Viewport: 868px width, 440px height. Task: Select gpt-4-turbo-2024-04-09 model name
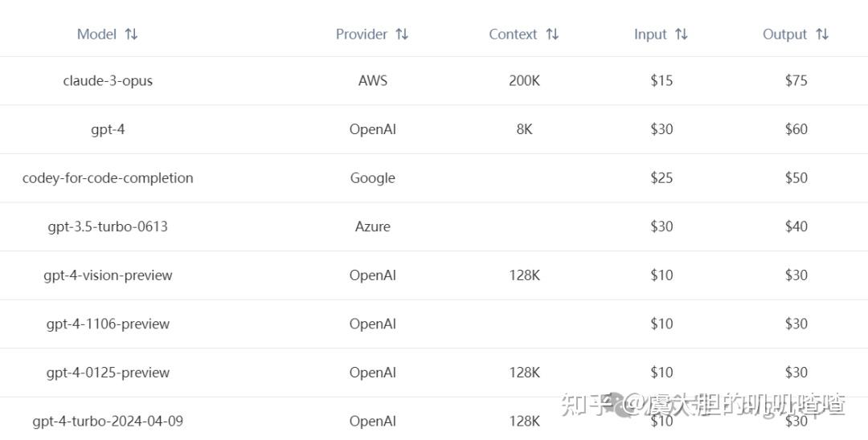click(108, 421)
